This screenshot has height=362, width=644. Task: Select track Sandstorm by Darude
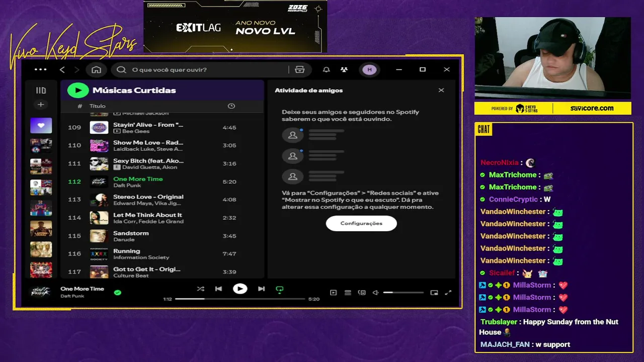coord(162,236)
